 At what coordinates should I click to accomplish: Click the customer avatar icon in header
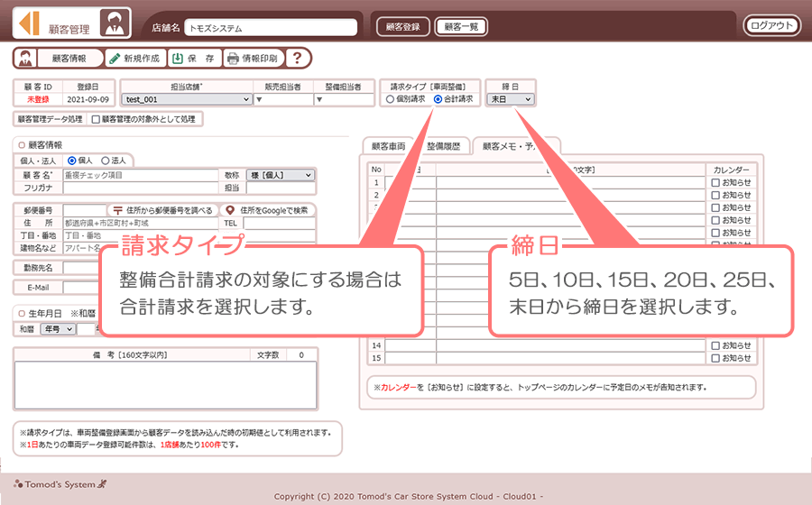pyautogui.click(x=115, y=23)
